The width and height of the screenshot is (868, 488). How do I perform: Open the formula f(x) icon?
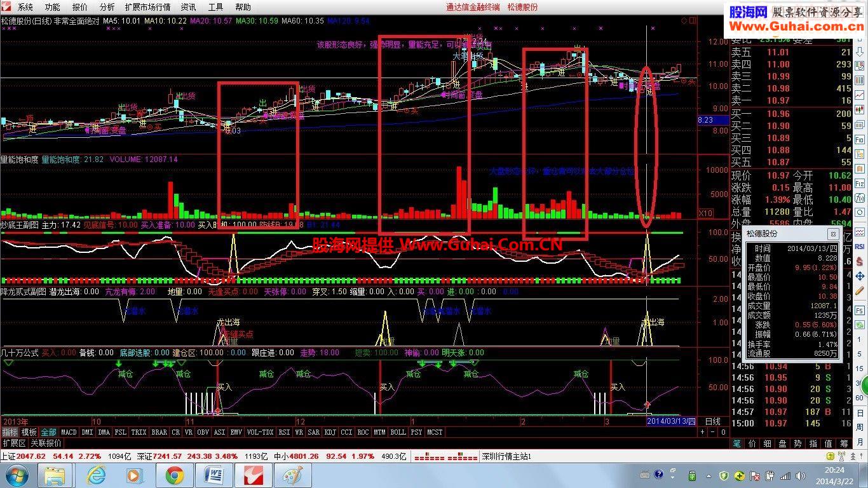pos(858,196)
